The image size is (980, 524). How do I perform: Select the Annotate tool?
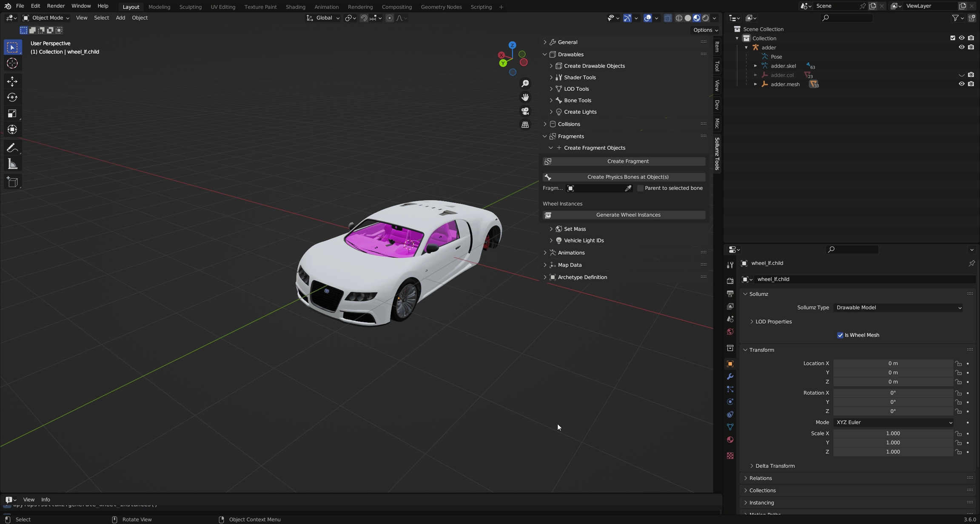pyautogui.click(x=12, y=148)
